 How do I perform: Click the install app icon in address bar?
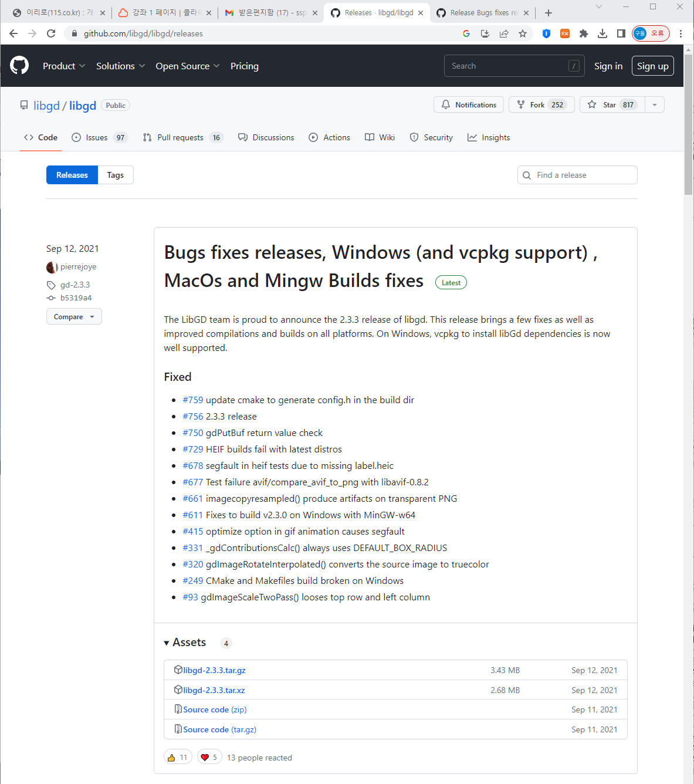pos(485,33)
